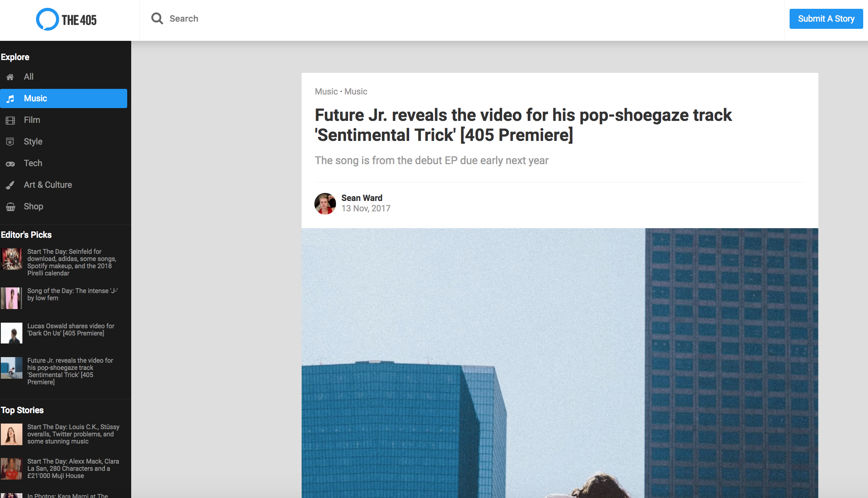Click subtitle 'The song is from the debut EP'
Viewport: 868px width, 498px height.
pos(431,161)
